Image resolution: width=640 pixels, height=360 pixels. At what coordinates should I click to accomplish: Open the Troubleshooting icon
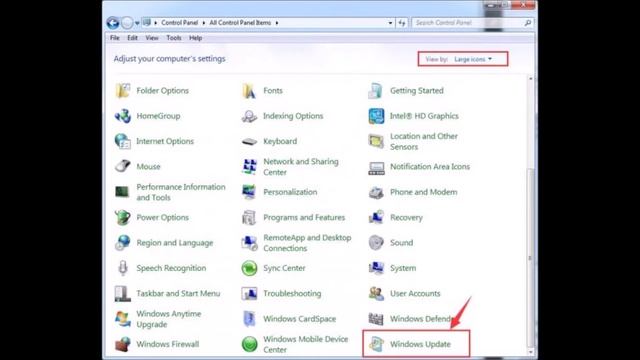pyautogui.click(x=249, y=293)
